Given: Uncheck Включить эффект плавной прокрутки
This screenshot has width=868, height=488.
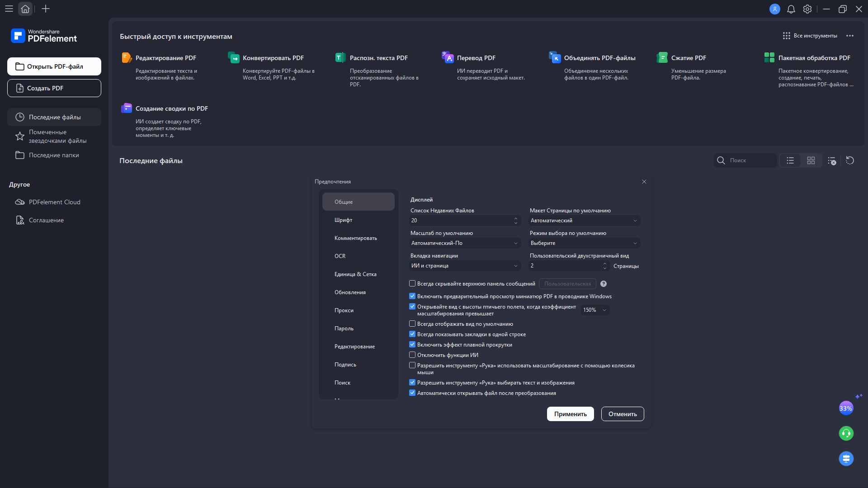Looking at the screenshot, I should [412, 345].
